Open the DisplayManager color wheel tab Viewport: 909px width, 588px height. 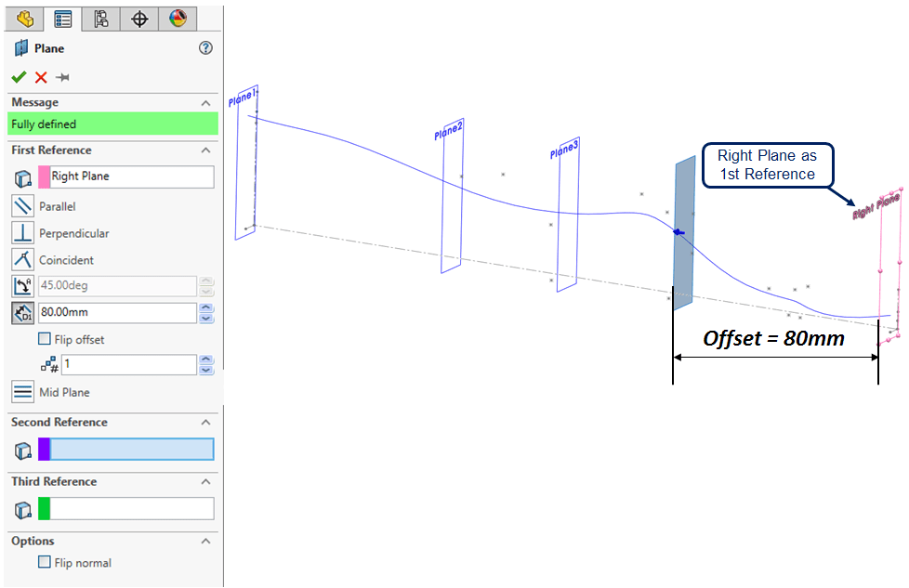point(178,19)
